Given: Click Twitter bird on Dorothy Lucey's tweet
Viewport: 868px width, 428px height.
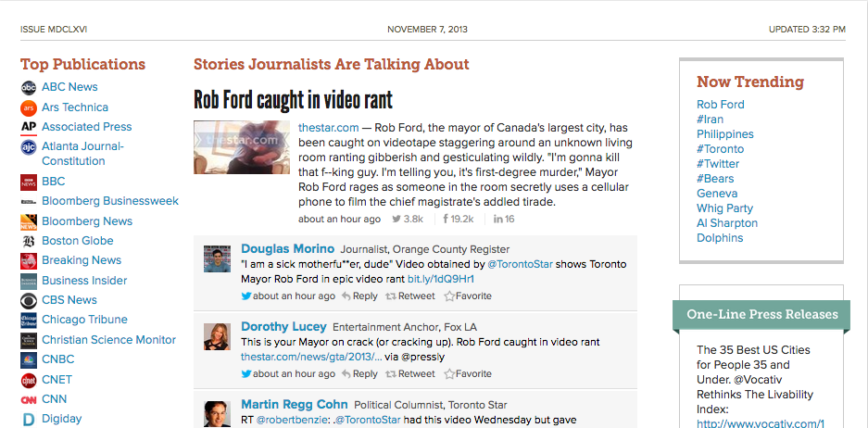Looking at the screenshot, I should pos(246,374).
